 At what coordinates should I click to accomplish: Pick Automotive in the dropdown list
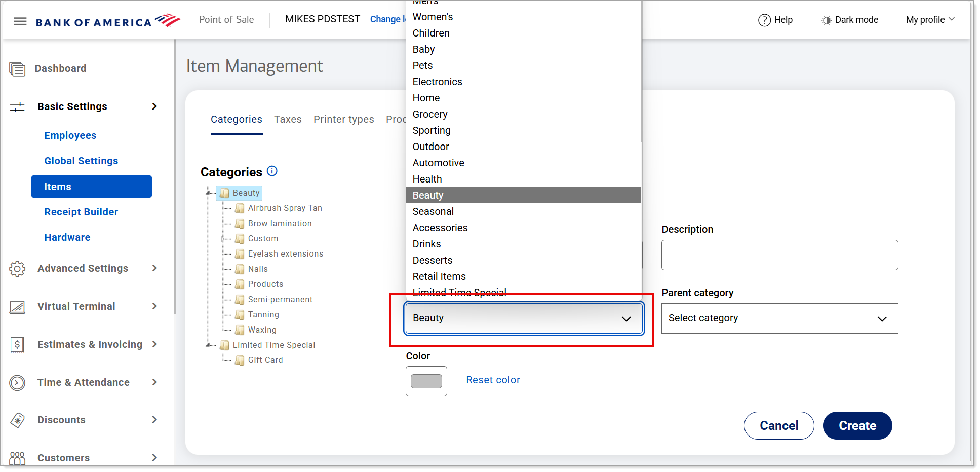[x=523, y=163]
